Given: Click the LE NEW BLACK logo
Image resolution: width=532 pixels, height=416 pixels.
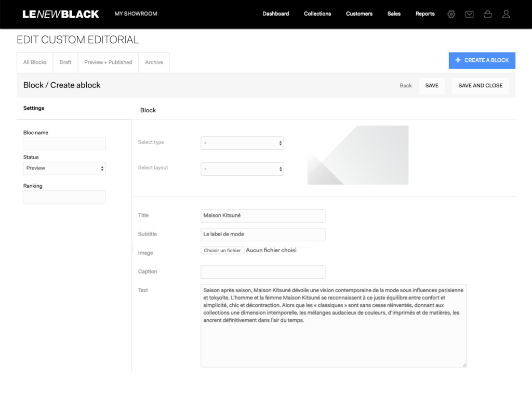Looking at the screenshot, I should click(x=61, y=14).
